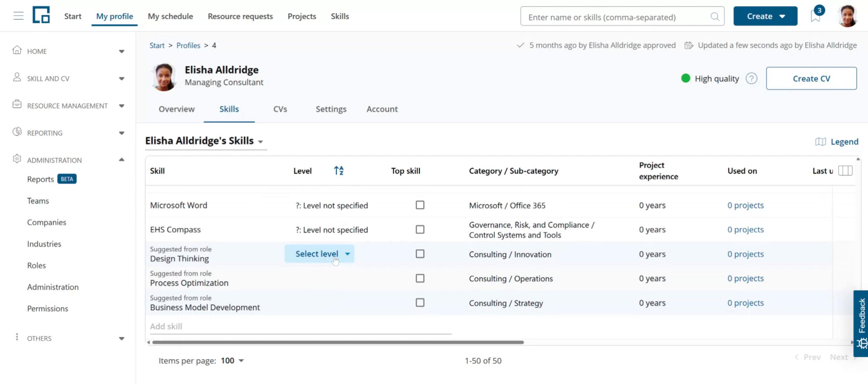Click the Skill and CV person icon
Screen dimensions: 868x384
point(17,77)
